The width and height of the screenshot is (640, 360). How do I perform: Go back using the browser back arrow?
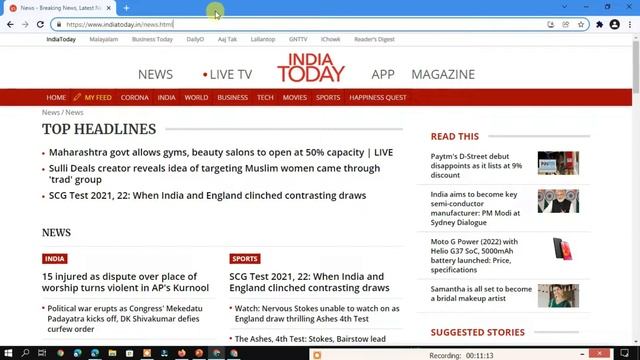point(10,24)
